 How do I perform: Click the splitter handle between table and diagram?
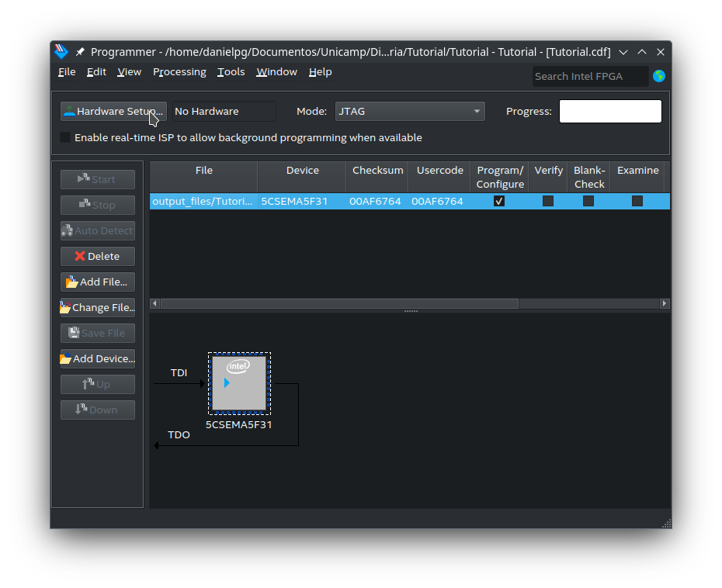click(411, 311)
